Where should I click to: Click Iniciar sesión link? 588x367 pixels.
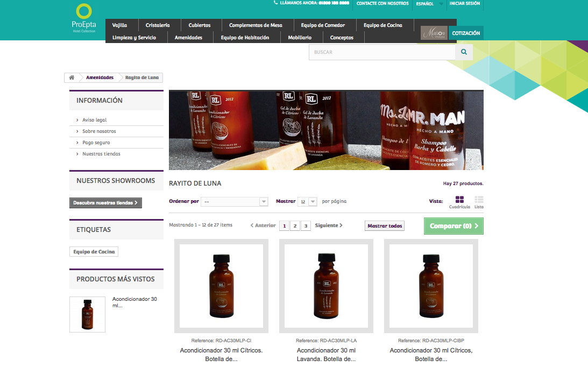coord(465,3)
